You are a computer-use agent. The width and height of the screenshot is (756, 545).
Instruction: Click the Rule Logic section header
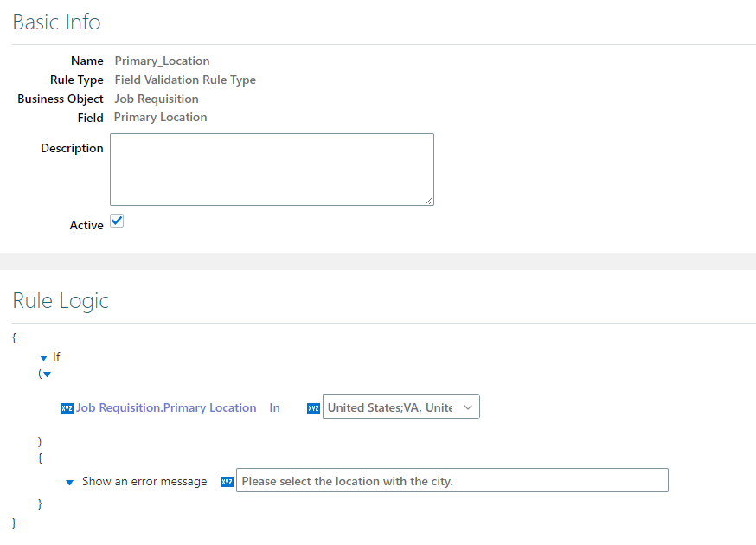61,301
